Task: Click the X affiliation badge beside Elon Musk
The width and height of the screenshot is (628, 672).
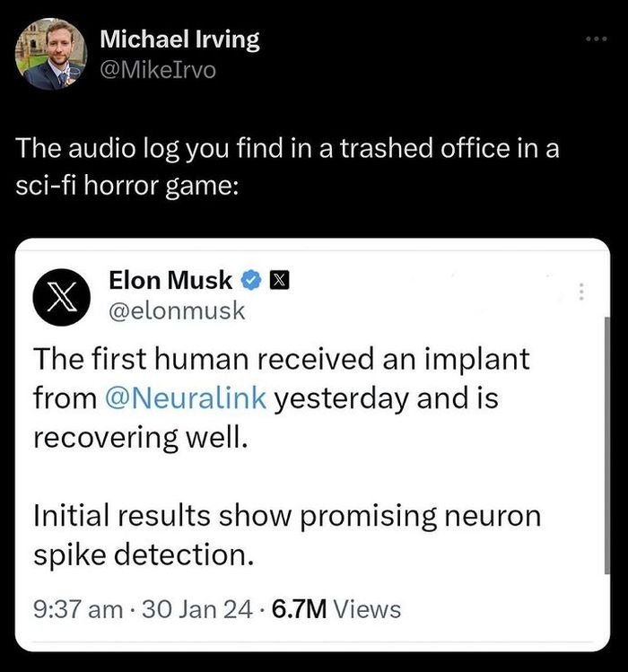Action: [277, 281]
